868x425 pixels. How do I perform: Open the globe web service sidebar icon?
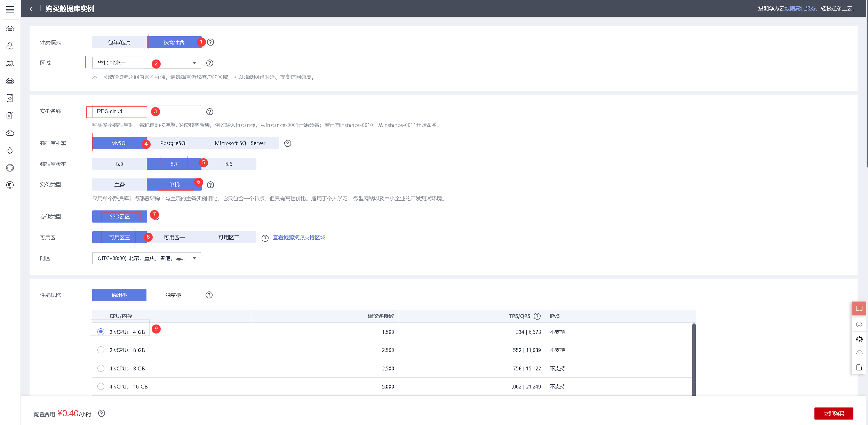(10, 168)
